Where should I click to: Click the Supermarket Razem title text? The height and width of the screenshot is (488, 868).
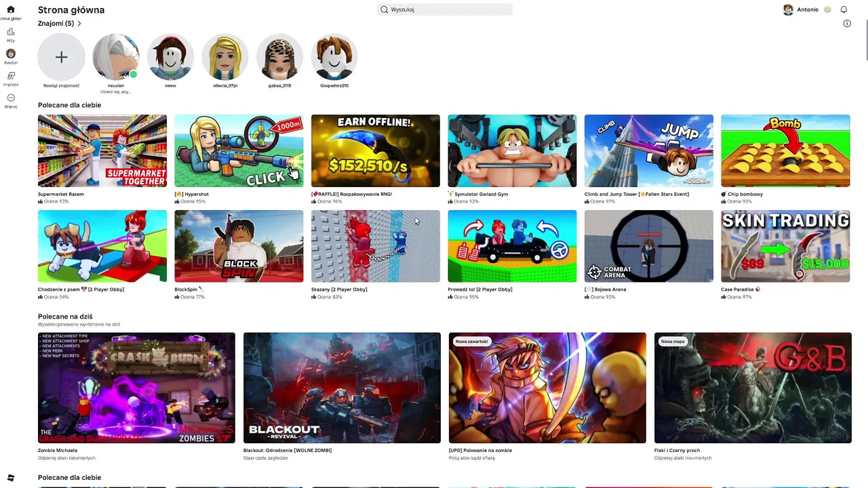61,194
